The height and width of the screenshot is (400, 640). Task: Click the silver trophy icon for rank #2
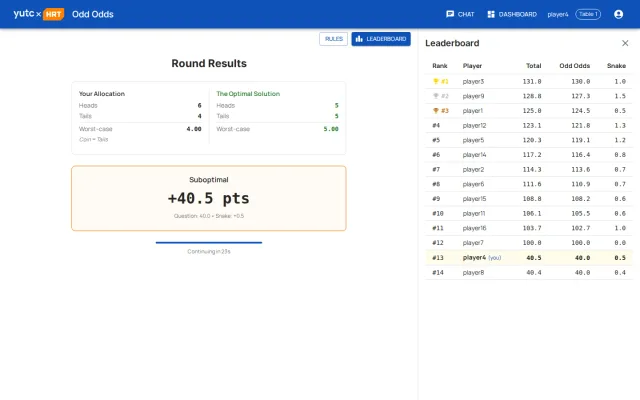point(436,96)
